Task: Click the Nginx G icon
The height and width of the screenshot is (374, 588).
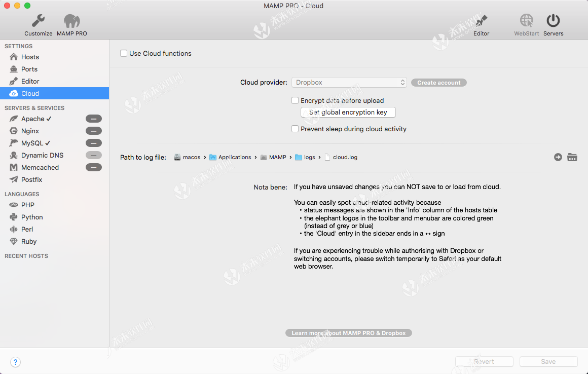Action: [x=14, y=131]
